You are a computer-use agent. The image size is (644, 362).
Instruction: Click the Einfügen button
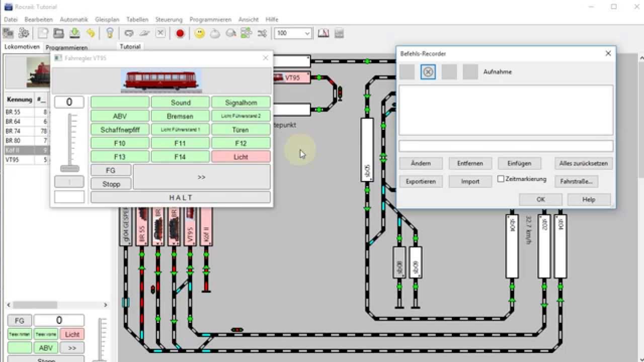[x=519, y=163]
